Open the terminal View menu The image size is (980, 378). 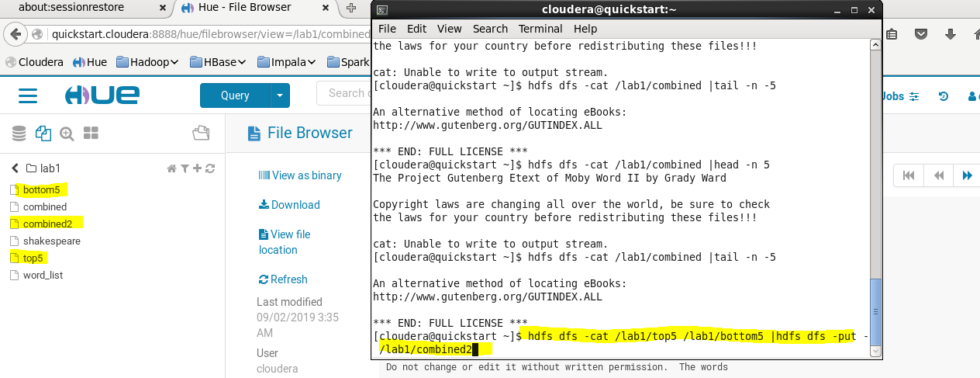(x=449, y=29)
